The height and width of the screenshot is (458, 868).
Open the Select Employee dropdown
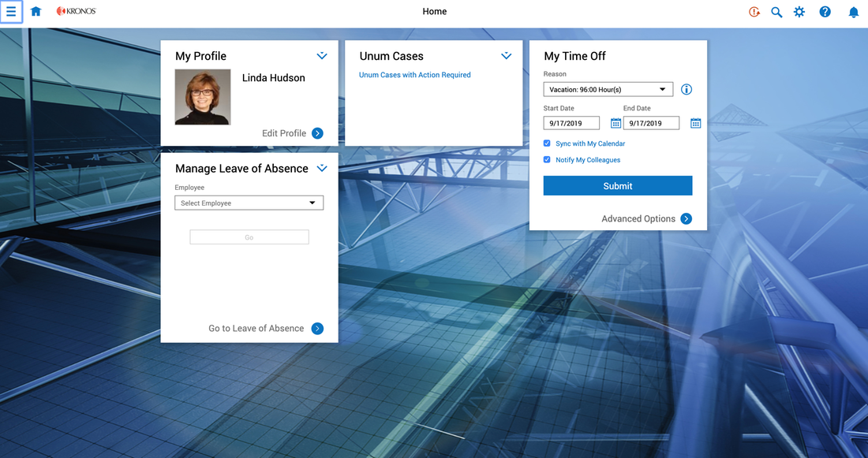249,203
